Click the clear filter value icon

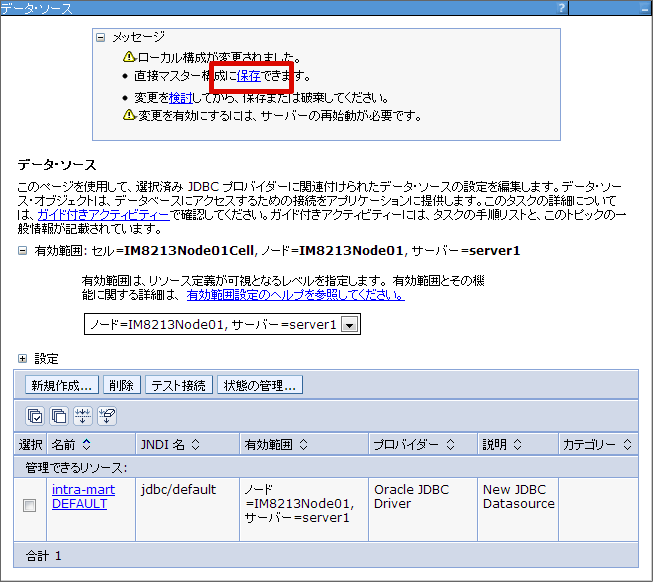tap(107, 416)
